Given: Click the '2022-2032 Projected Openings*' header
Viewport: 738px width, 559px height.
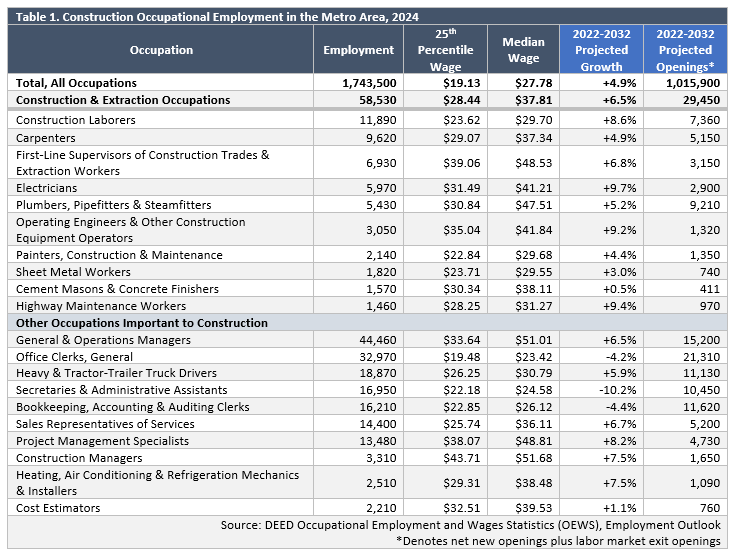Looking at the screenshot, I should coord(685,50).
